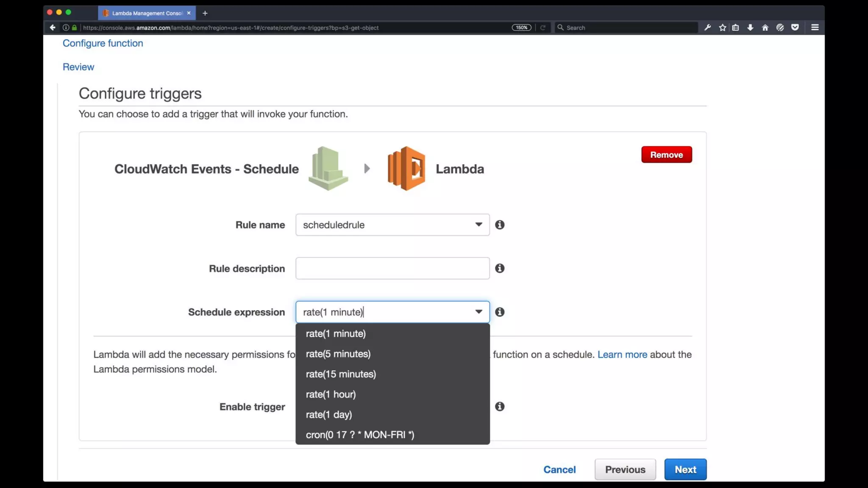Remove the CloudWatch Events trigger
This screenshot has width=868, height=488.
pos(666,155)
